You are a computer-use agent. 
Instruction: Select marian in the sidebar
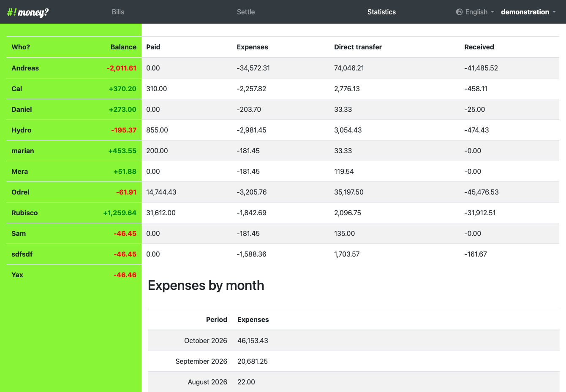pyautogui.click(x=22, y=151)
